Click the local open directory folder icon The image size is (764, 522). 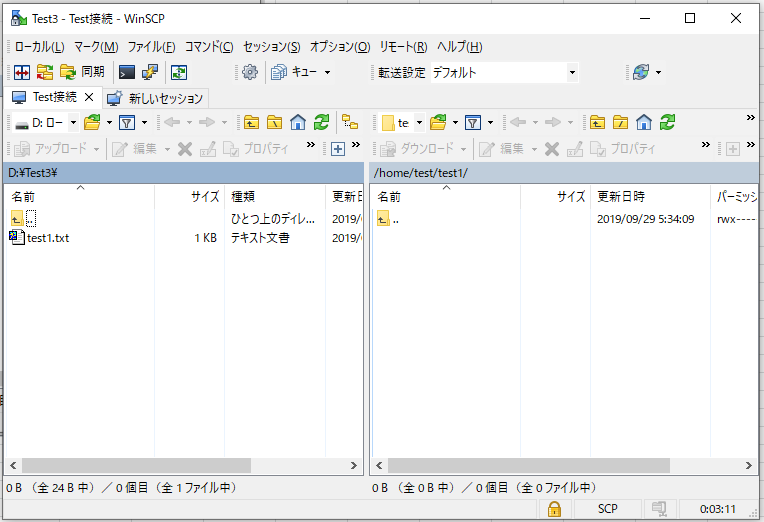pyautogui.click(x=92, y=122)
